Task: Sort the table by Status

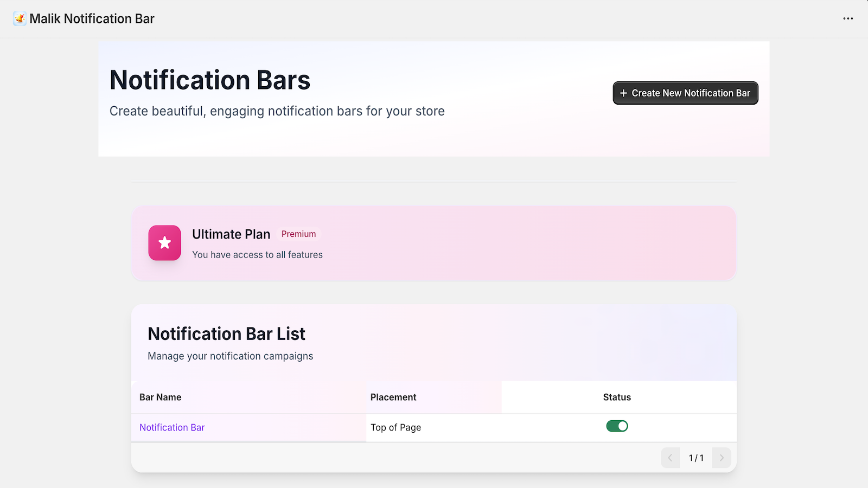Action: click(x=617, y=397)
